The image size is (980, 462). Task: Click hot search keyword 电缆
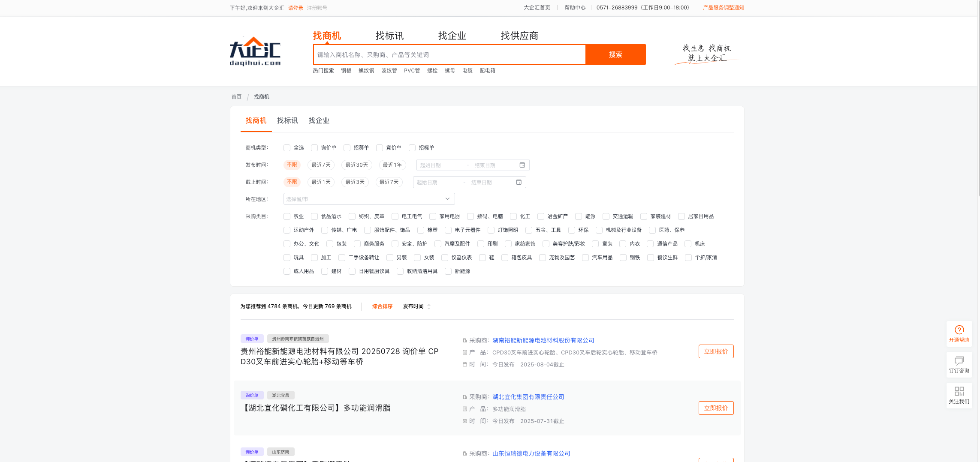467,71
